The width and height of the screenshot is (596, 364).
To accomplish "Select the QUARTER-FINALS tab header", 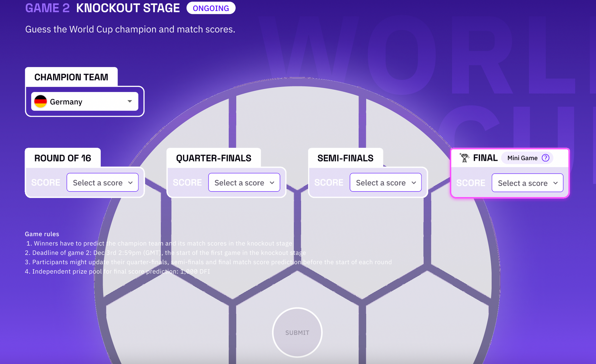I will 214,158.
